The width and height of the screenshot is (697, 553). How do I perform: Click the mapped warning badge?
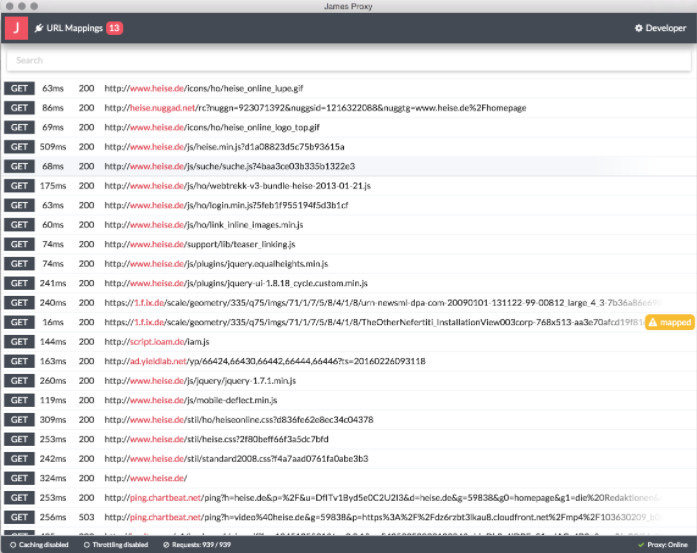[x=670, y=322]
